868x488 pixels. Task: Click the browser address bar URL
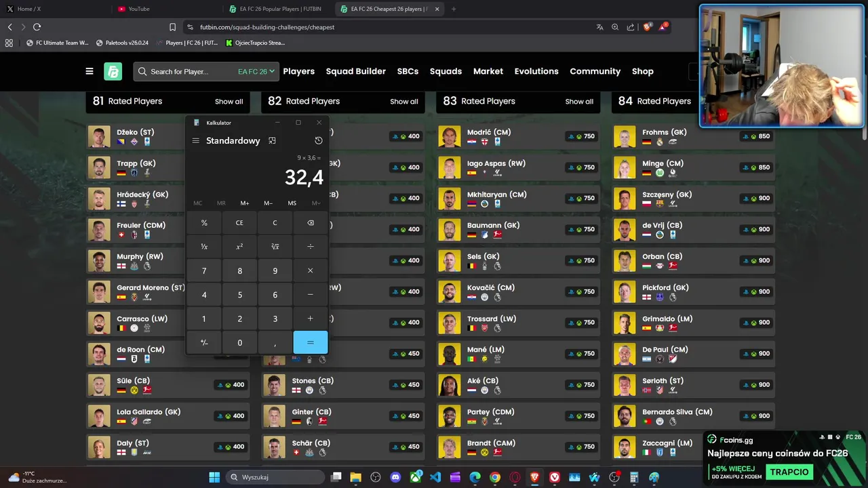267,27
